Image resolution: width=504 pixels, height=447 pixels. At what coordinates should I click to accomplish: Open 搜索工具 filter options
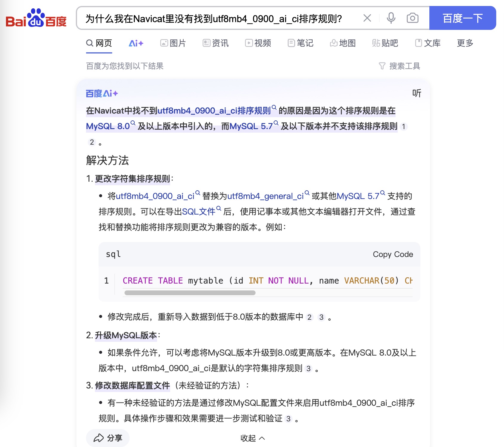click(x=399, y=66)
